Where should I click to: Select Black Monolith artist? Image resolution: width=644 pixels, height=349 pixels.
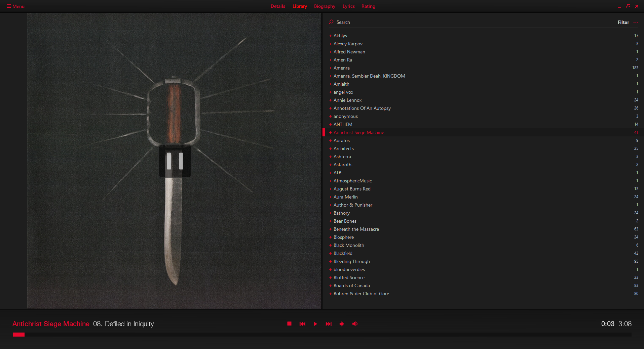pos(349,245)
